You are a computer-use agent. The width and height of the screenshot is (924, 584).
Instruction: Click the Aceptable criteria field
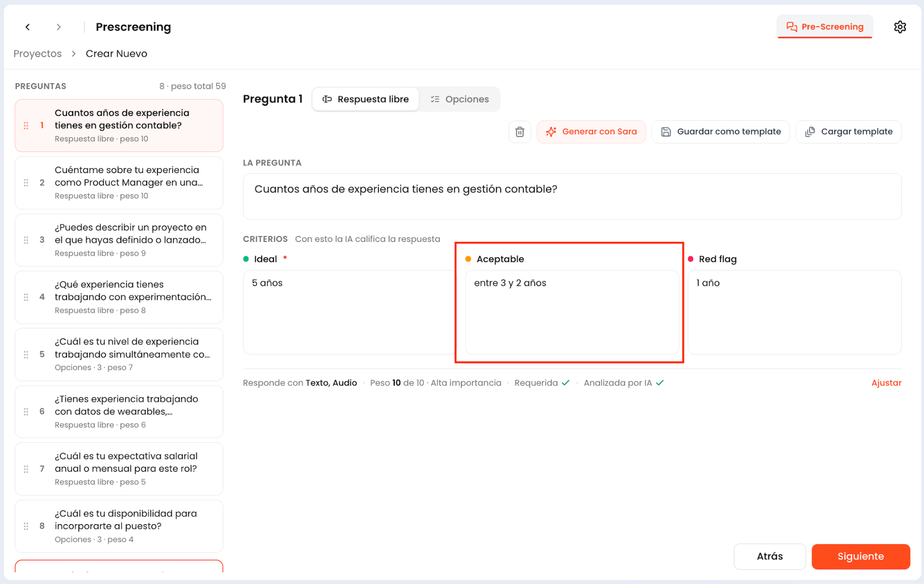point(572,312)
